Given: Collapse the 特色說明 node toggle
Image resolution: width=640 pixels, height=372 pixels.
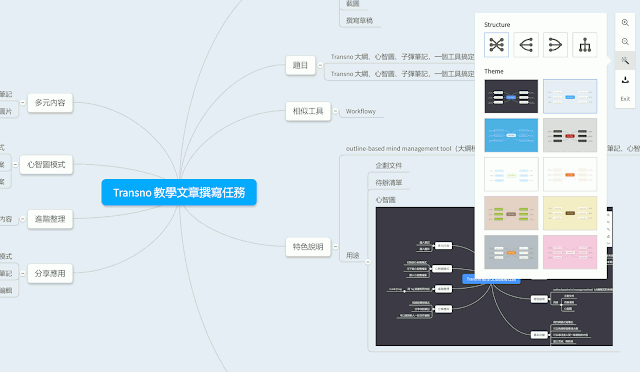Looking at the screenshot, I should [x=336, y=247].
